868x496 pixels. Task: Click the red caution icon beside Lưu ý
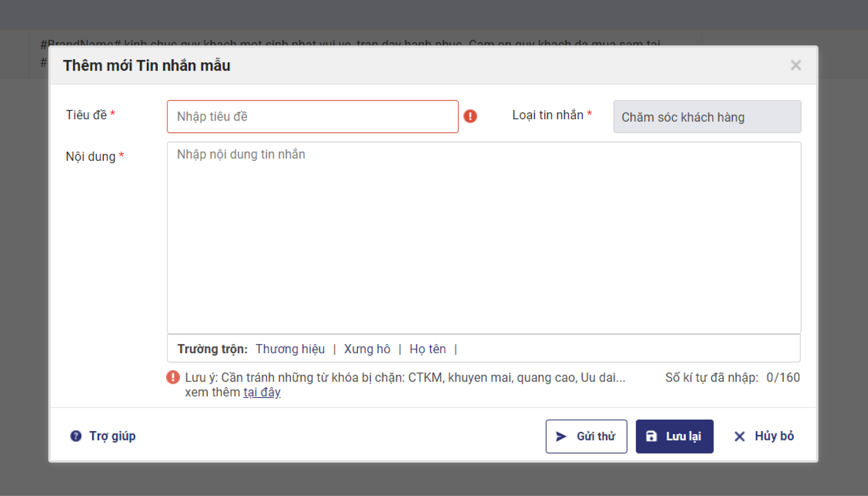(173, 377)
